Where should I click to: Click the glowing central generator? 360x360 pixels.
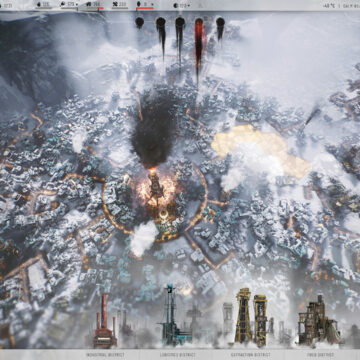tap(156, 187)
